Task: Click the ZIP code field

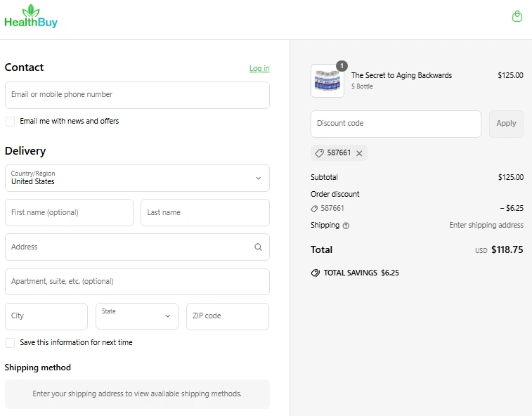Action: pyautogui.click(x=228, y=316)
